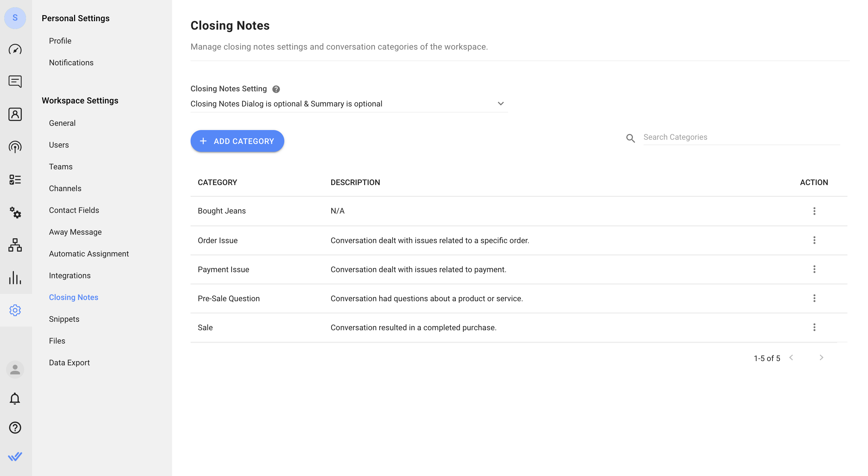Image resolution: width=868 pixels, height=476 pixels.
Task: Click the Payment Issue category name
Action: tap(224, 269)
